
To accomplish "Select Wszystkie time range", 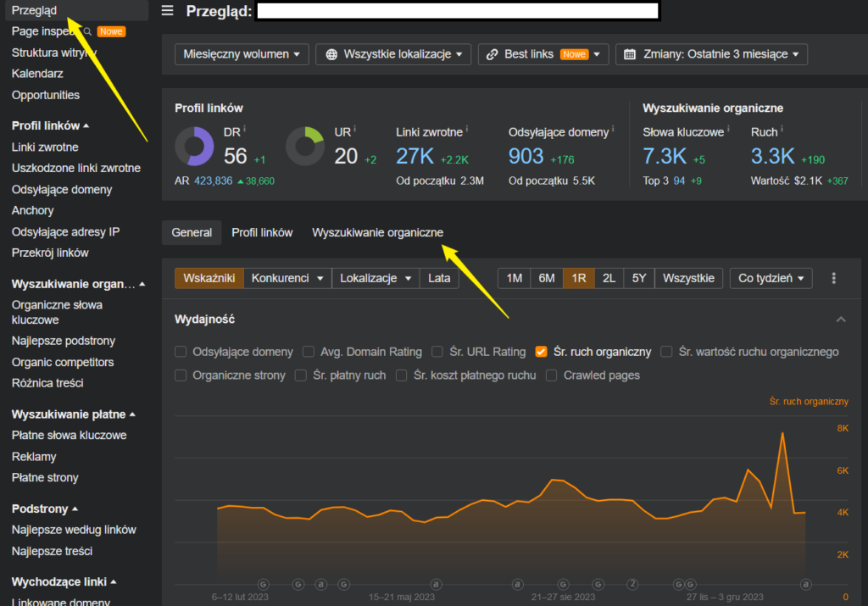I will click(x=688, y=278).
